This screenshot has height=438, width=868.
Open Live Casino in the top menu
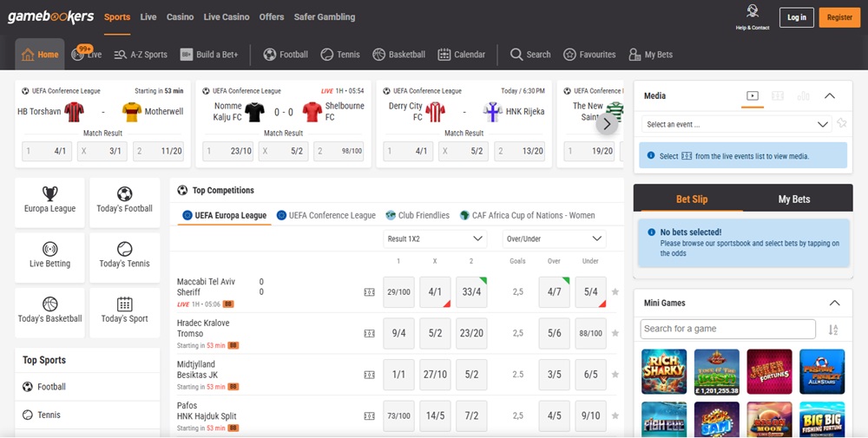coord(227,17)
